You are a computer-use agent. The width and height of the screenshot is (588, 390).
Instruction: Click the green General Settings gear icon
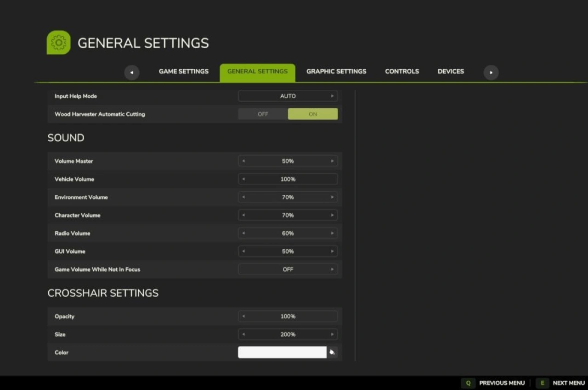58,43
